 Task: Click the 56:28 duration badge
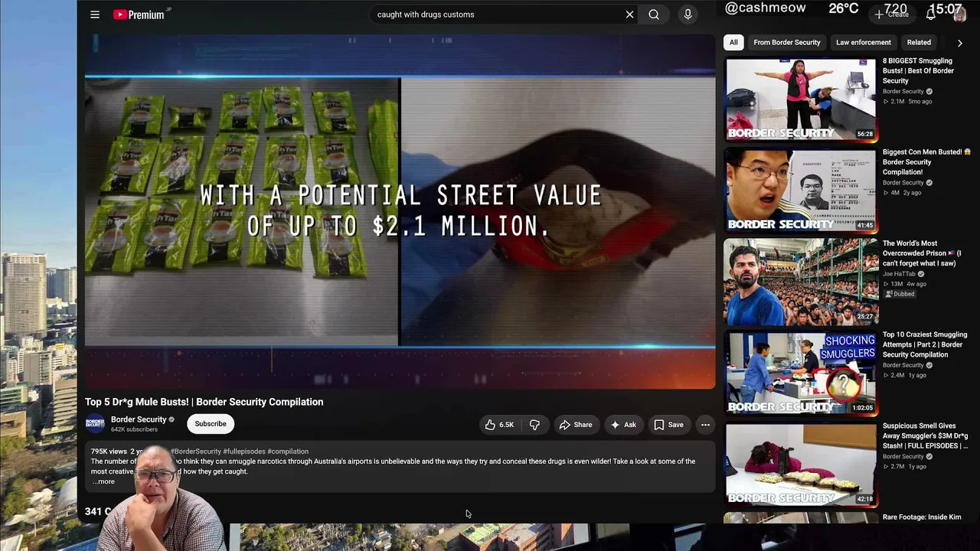click(865, 134)
